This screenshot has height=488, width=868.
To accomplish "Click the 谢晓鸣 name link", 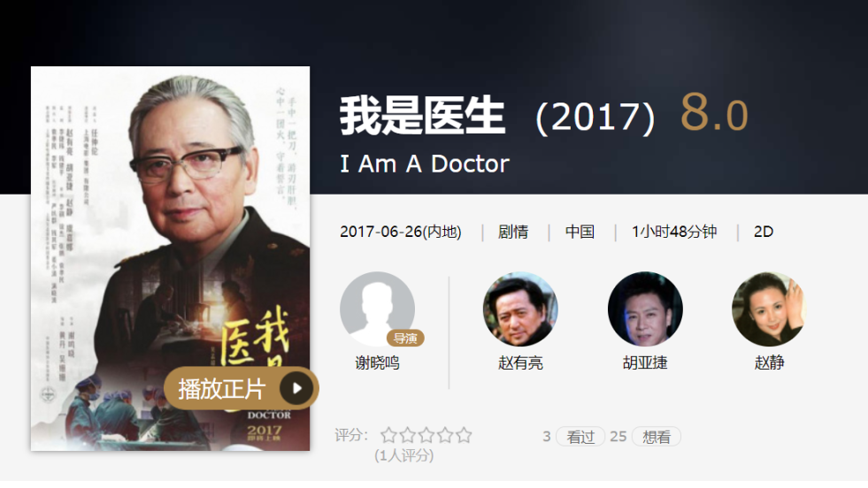I will click(x=377, y=363).
